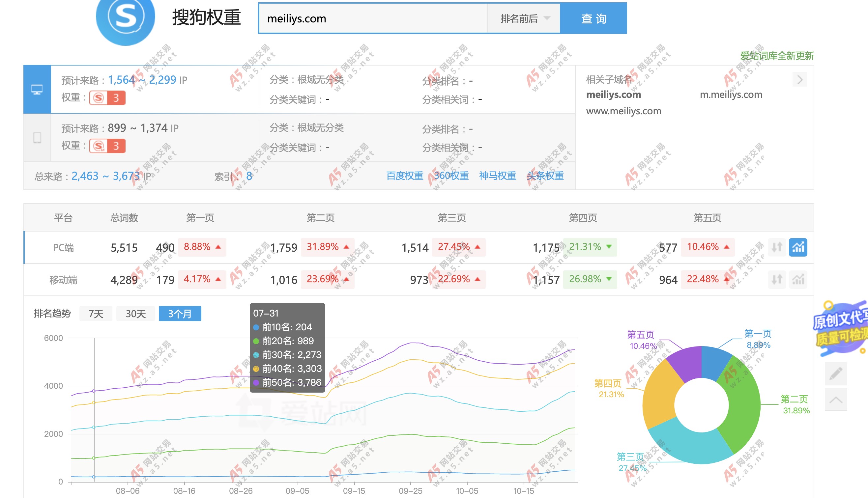Open the m.meiliys.com subdomain link
Viewport: 868px width, 498px height.
click(731, 95)
